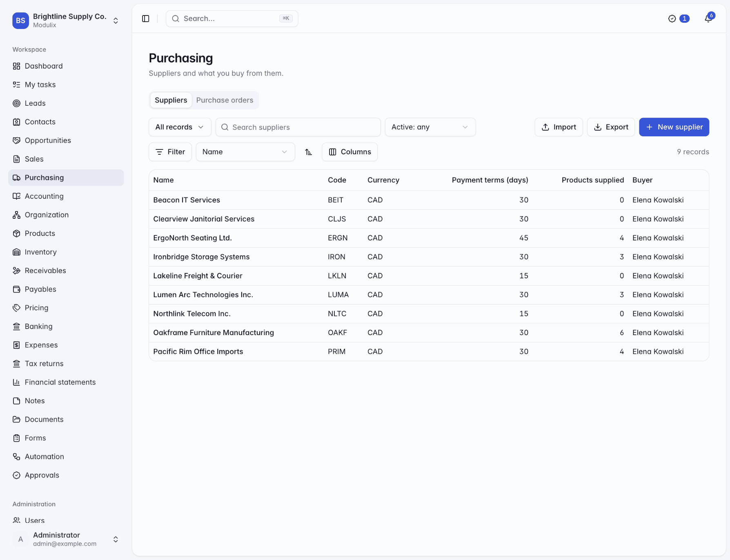
Task: Sort by Payment terms (days) header
Action: pos(490,180)
